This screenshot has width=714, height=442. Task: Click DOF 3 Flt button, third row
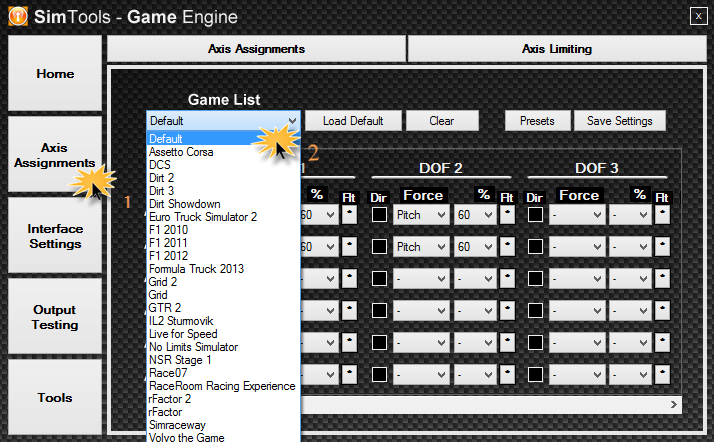coord(662,279)
